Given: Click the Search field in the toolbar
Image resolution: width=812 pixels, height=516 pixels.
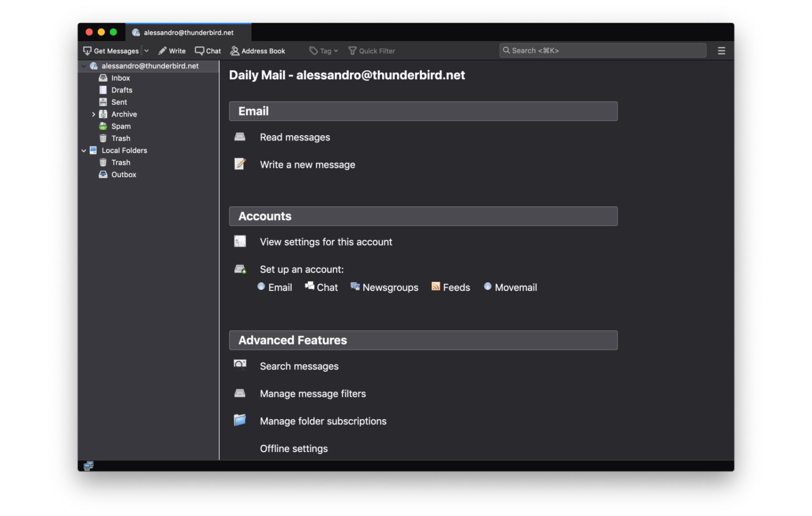Looking at the screenshot, I should pyautogui.click(x=602, y=50).
